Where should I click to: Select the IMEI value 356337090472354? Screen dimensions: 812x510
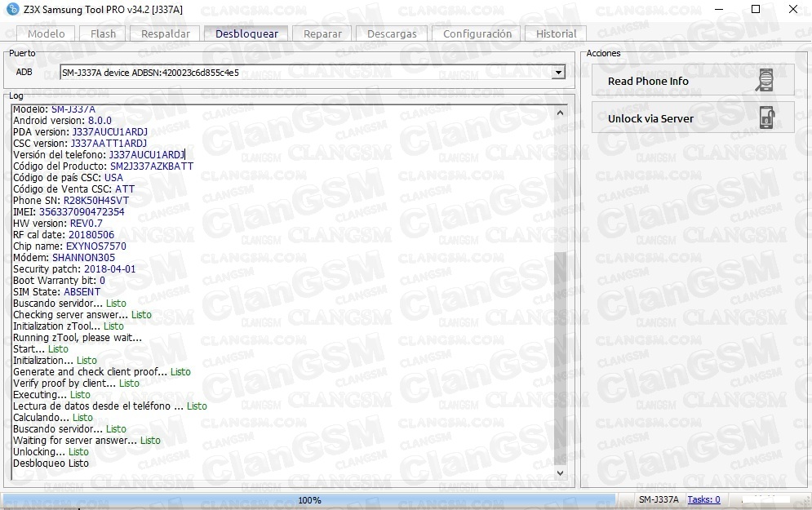tap(82, 212)
